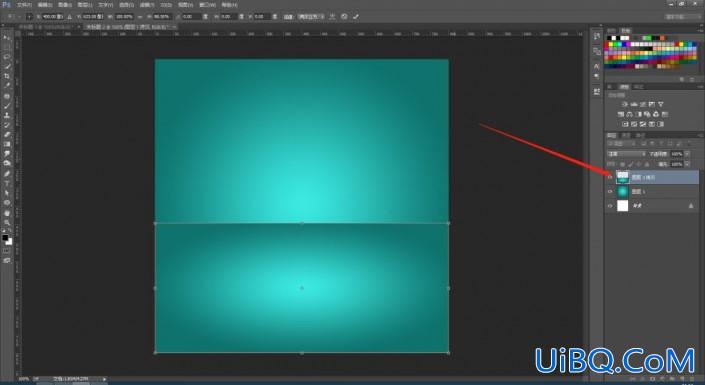Select the Blur tool
Image resolution: width=705 pixels, height=385 pixels.
pyautogui.click(x=6, y=154)
